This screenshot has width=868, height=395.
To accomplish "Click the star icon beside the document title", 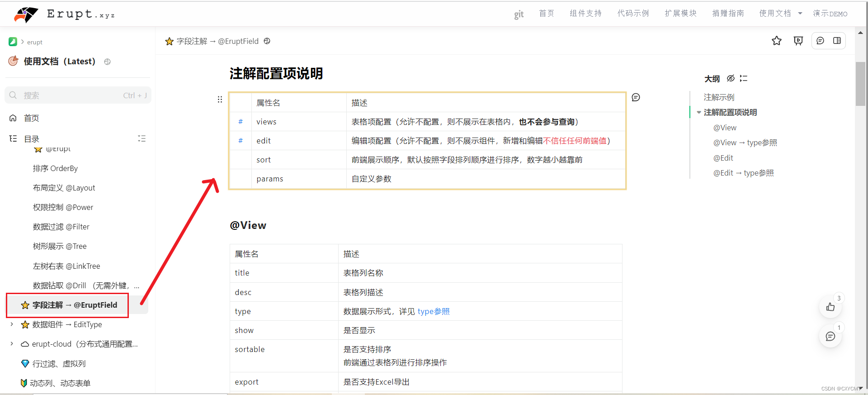I will pos(170,41).
